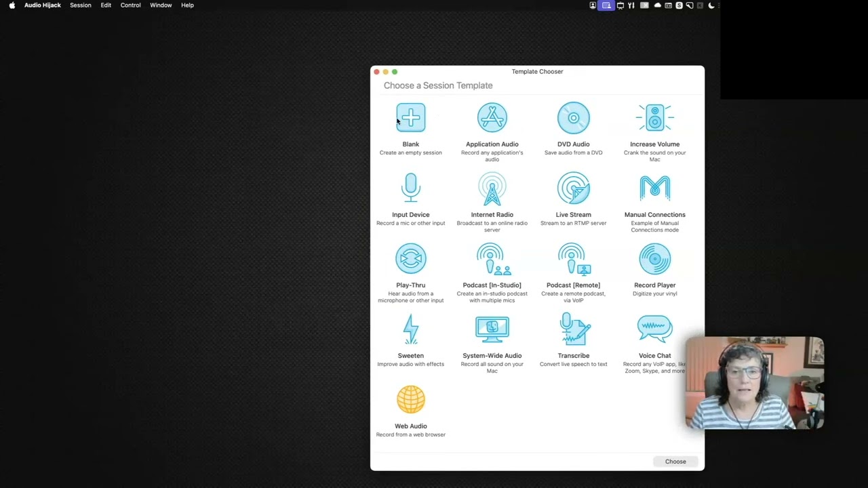
Task: Select the Internet Radio tower icon
Action: 492,188
